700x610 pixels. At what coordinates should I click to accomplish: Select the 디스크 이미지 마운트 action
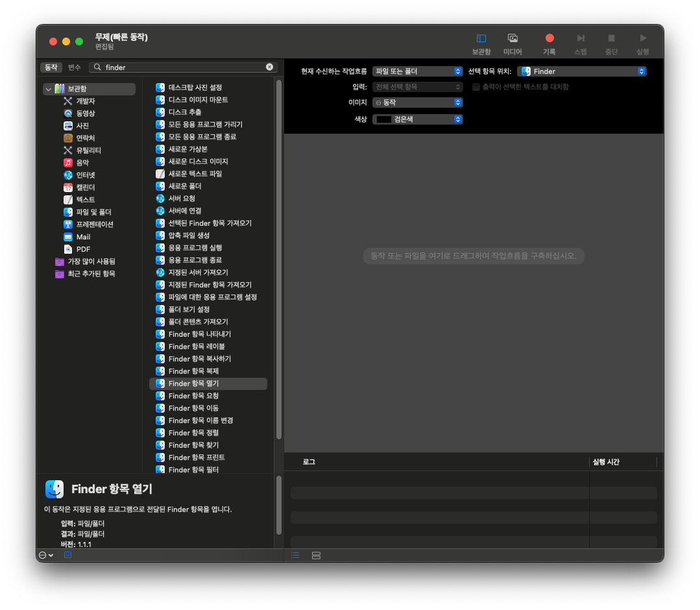coord(198,99)
